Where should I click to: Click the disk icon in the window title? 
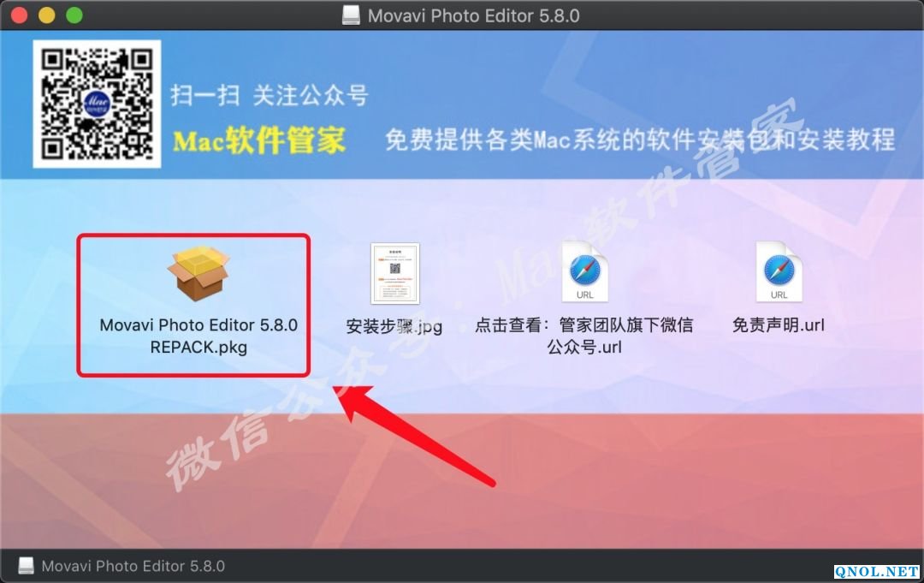point(352,15)
